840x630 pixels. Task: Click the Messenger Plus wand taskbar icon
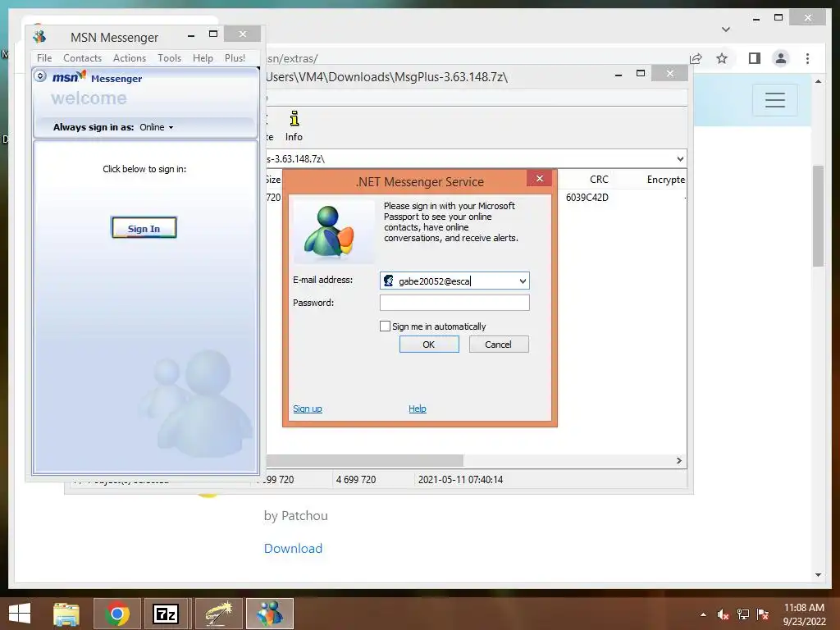pyautogui.click(x=218, y=614)
